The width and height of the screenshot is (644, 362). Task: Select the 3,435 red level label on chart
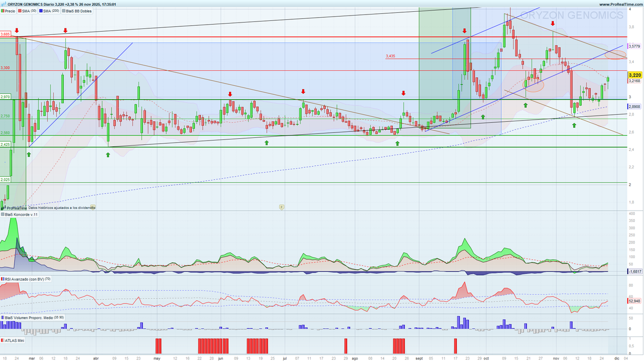pyautogui.click(x=390, y=56)
